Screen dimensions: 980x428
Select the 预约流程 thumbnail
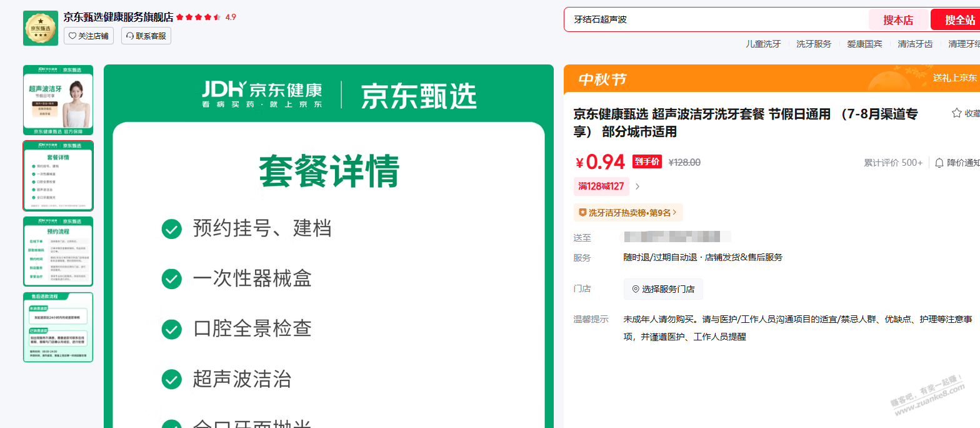[58, 252]
